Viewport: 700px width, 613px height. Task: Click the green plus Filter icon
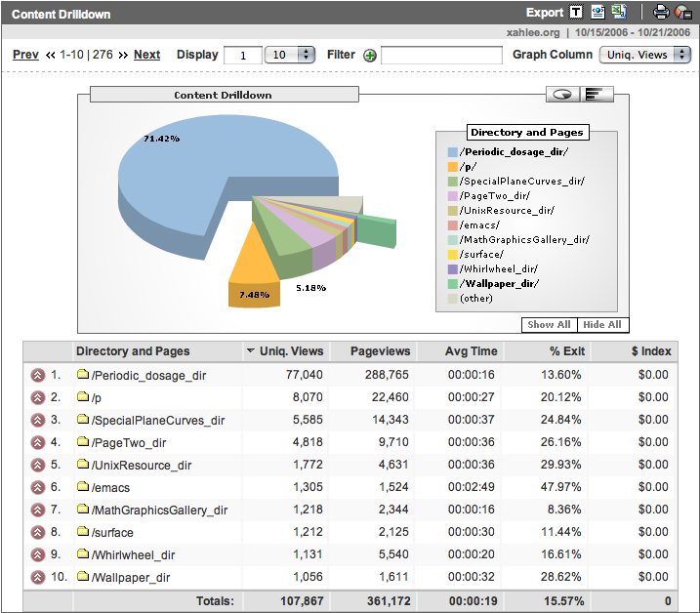click(369, 56)
